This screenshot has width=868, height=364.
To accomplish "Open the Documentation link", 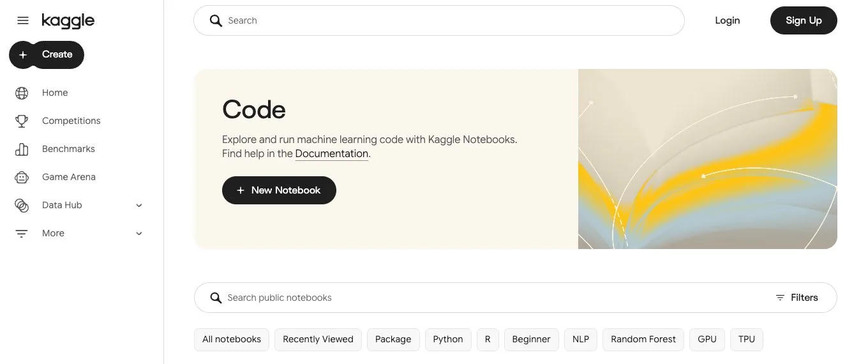I will [x=332, y=154].
